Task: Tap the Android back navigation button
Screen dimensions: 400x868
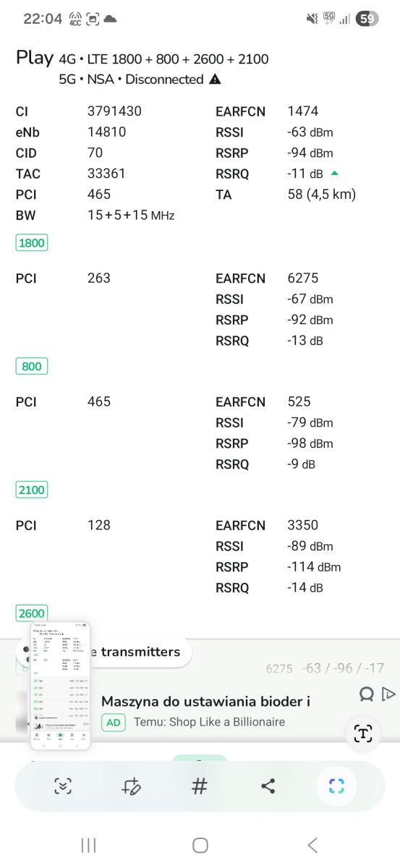Action: pyautogui.click(x=312, y=845)
